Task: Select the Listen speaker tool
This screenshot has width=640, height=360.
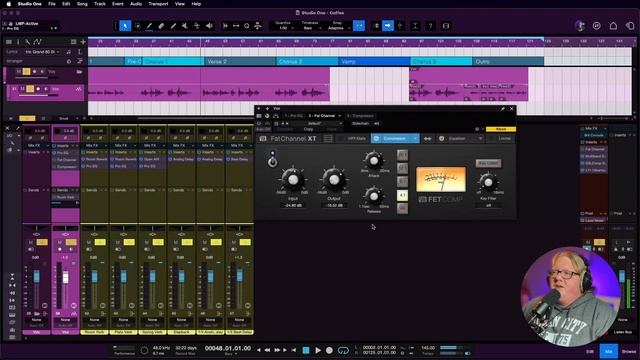Action: [x=209, y=26]
